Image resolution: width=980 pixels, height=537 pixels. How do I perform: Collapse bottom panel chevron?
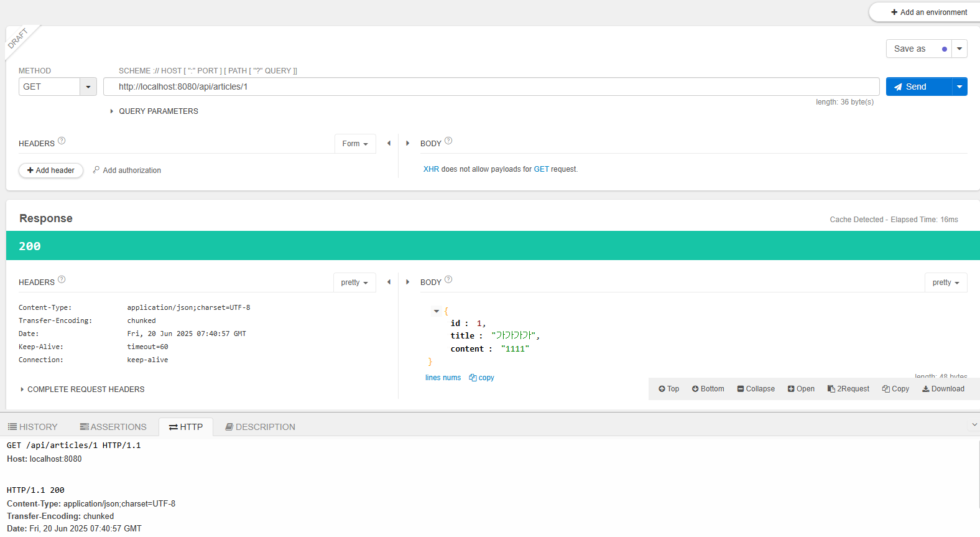click(974, 424)
